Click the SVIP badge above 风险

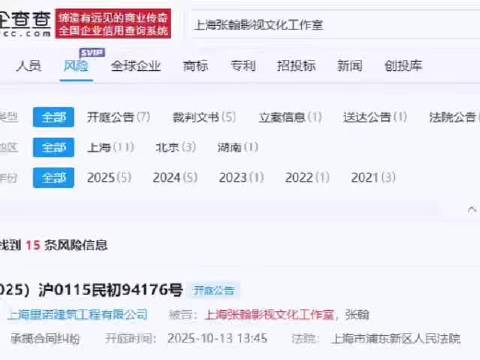pyautogui.click(x=92, y=53)
